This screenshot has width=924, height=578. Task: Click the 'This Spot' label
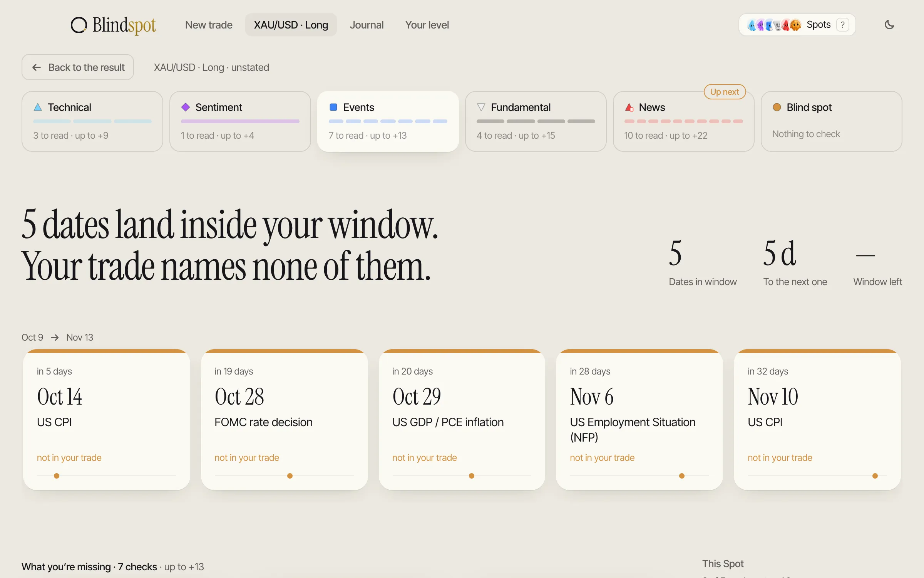(x=723, y=564)
